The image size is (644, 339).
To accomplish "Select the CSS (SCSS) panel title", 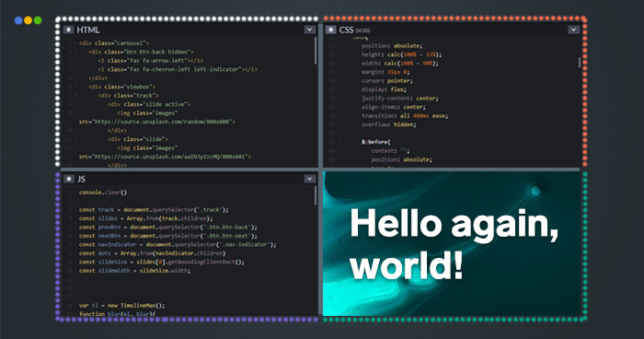I will [x=354, y=30].
